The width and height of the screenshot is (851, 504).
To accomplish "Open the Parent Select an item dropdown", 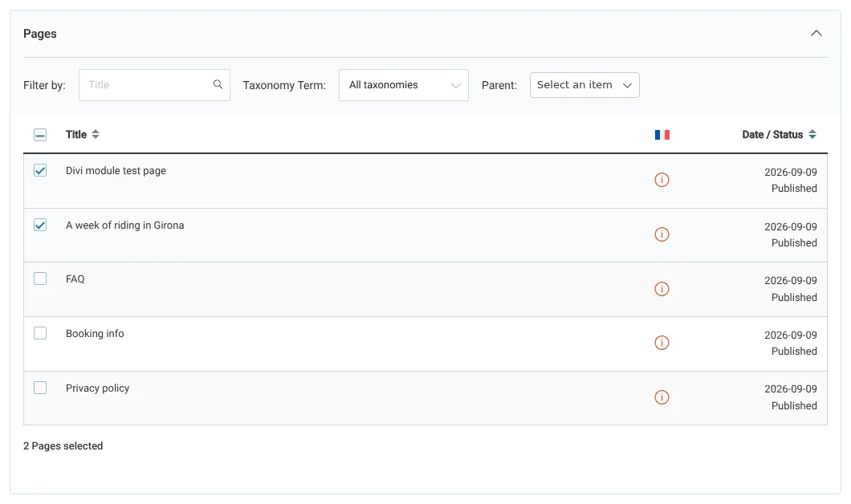I will click(x=584, y=85).
